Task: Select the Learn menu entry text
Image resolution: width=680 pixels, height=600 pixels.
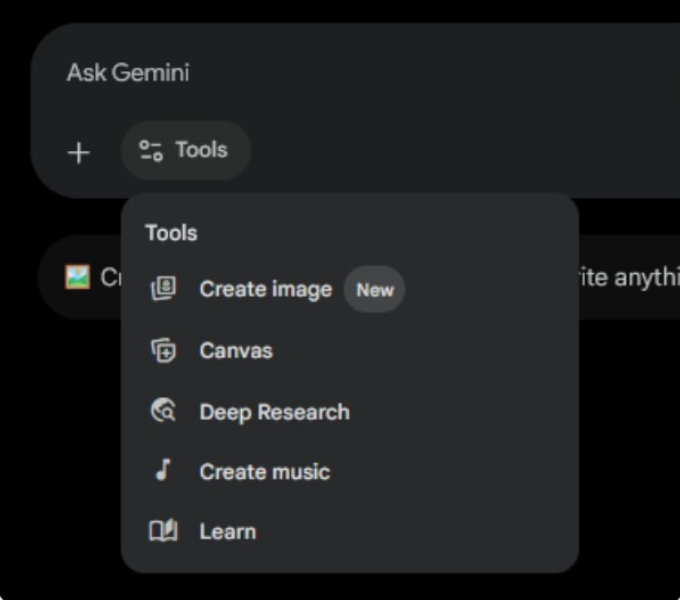Action: click(x=228, y=532)
